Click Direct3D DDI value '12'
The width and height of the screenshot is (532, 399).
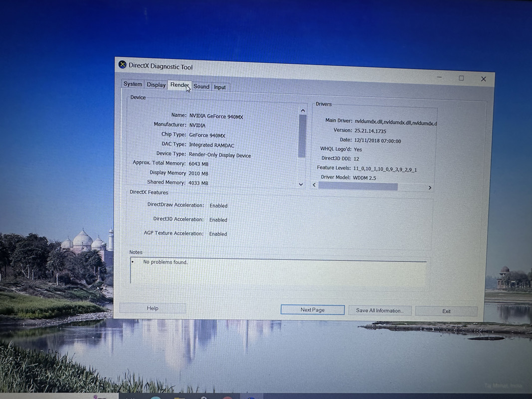pyautogui.click(x=356, y=159)
